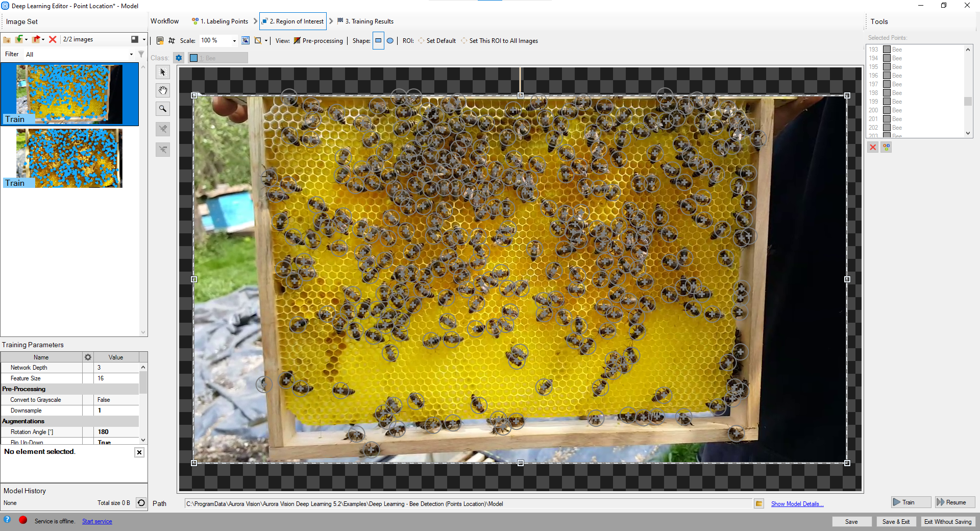Image resolution: width=980 pixels, height=531 pixels.
Task: Open the add images dropdown arrow
Action: [26, 39]
